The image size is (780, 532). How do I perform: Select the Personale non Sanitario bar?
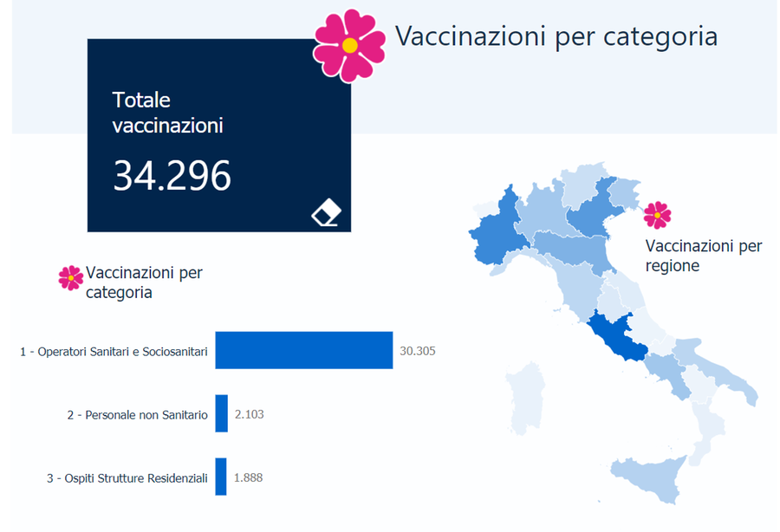pyautogui.click(x=221, y=414)
